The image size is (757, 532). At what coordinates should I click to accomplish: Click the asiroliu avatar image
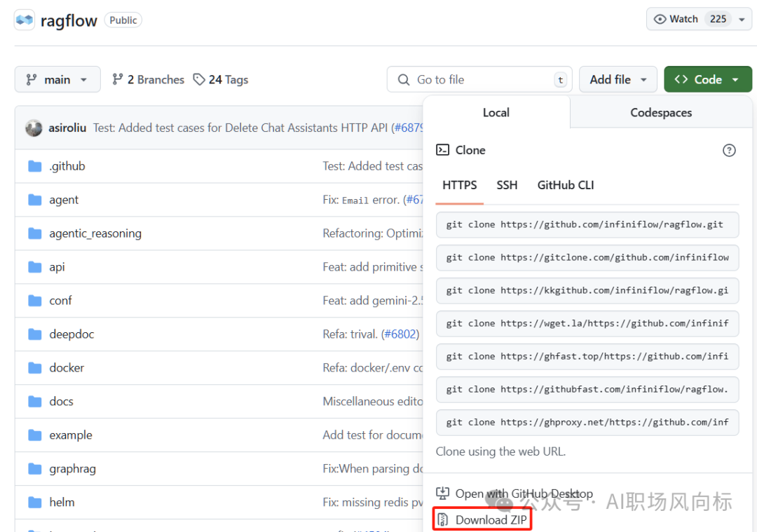[34, 128]
